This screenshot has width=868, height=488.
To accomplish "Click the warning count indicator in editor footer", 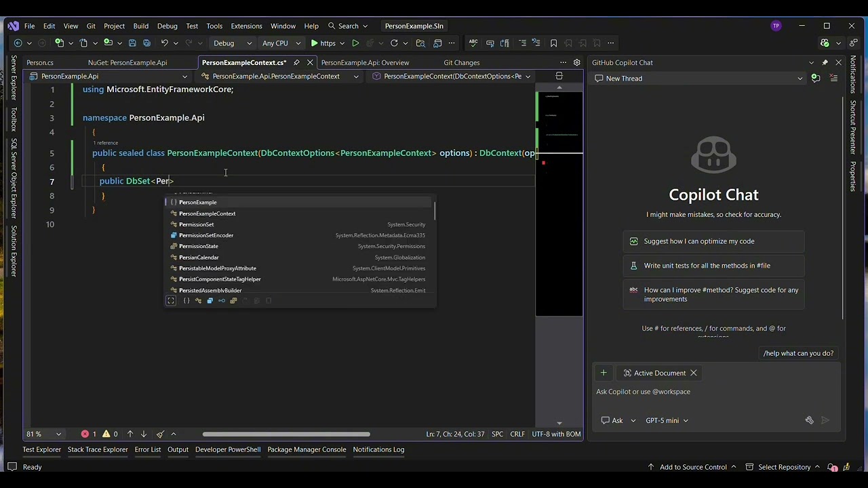I will 110,434.
